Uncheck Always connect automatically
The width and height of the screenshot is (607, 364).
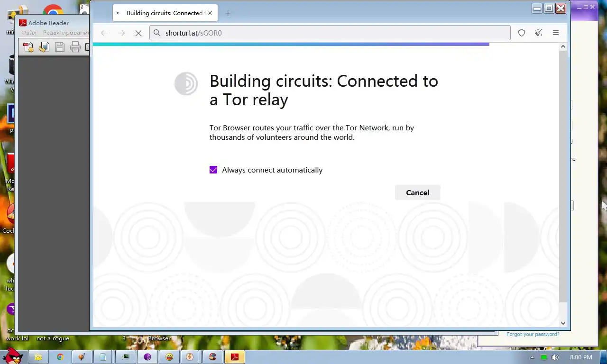click(213, 170)
